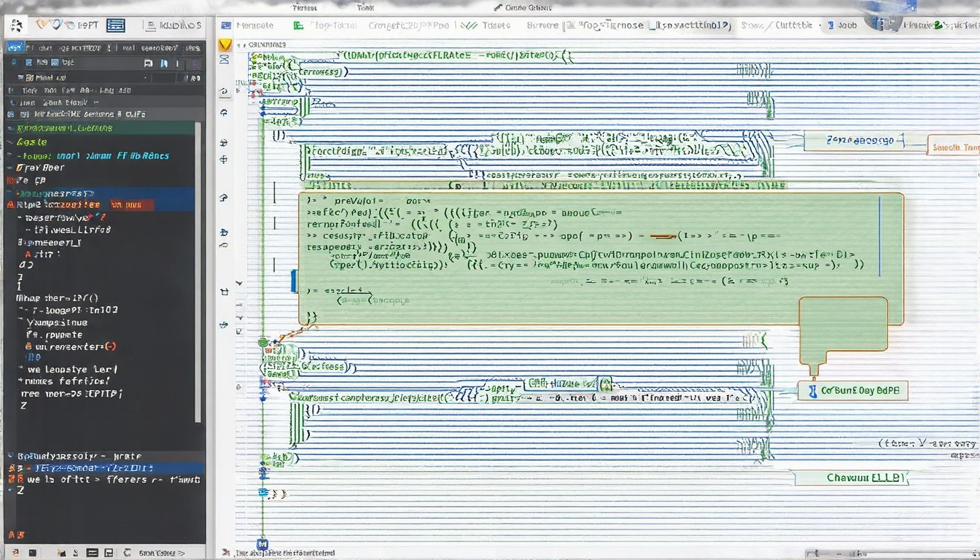Click the yellow downward arrow icon above the gutter

click(225, 45)
